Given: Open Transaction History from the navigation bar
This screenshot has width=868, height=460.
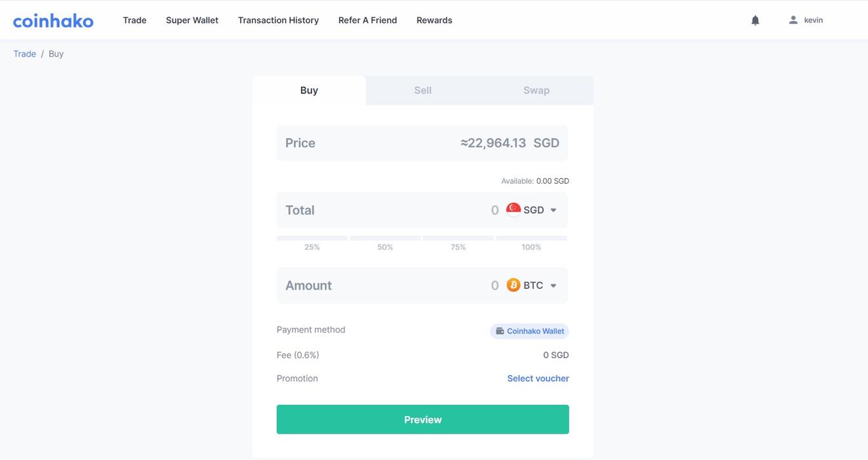Looking at the screenshot, I should (277, 20).
